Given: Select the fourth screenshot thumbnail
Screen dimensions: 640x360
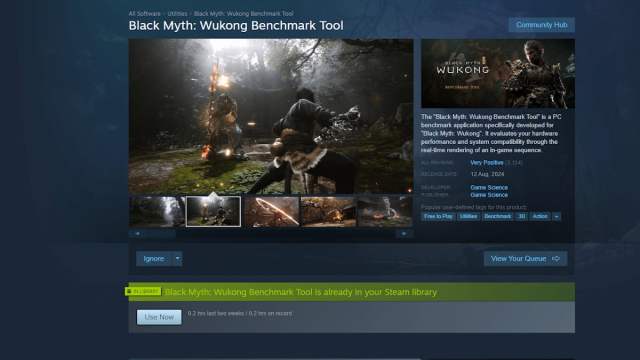Looking at the screenshot, I should click(328, 211).
